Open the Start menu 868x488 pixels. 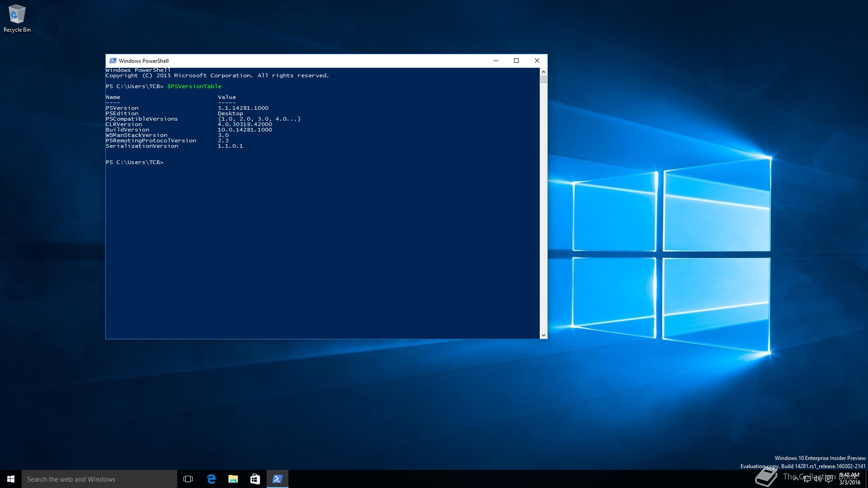click(x=11, y=479)
